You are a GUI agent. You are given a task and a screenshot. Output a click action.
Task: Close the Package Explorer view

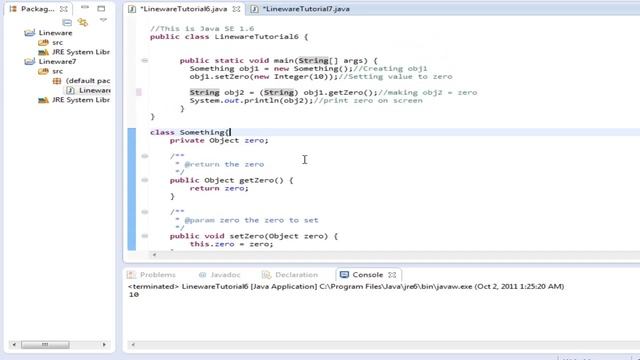(x=64, y=9)
